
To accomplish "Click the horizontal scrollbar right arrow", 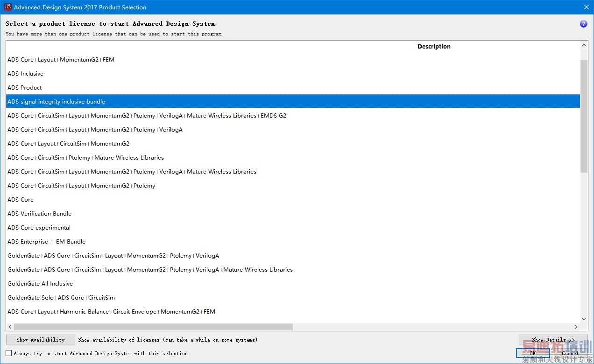I will [576, 327].
